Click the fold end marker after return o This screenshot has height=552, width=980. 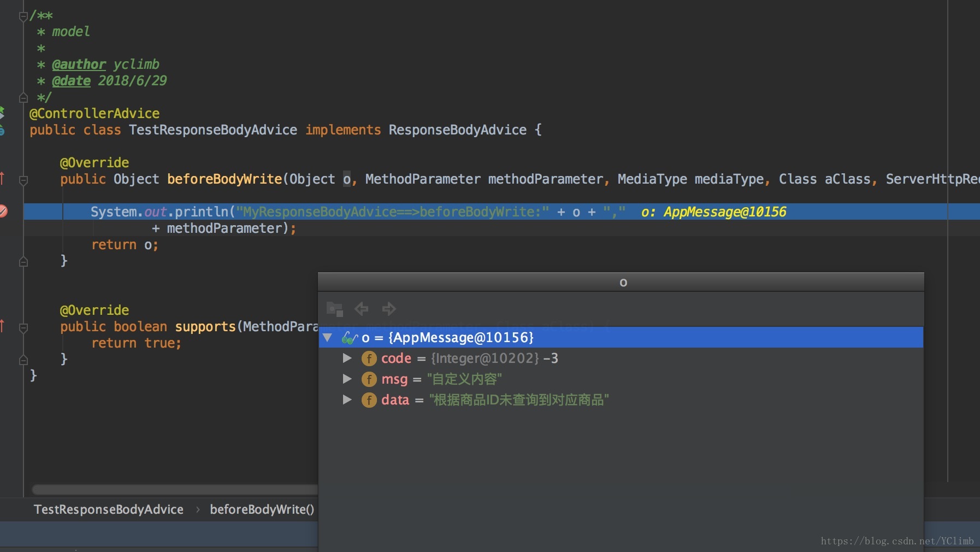coord(23,262)
